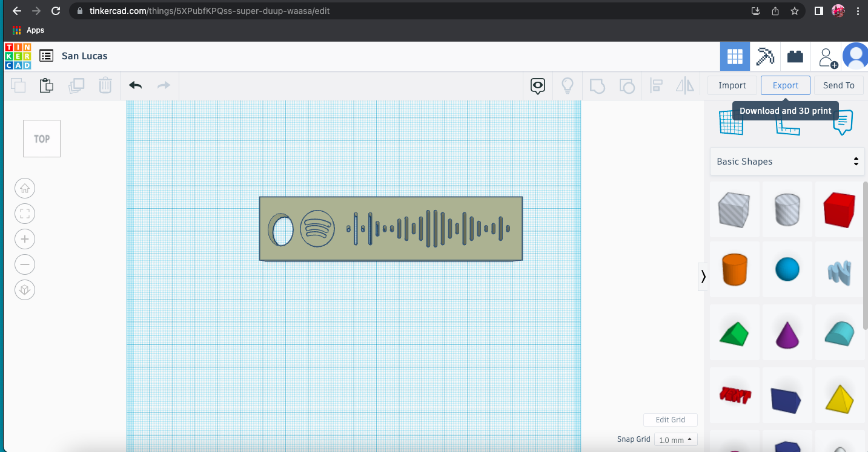Click the Copy icon in toolbar

tap(18, 85)
